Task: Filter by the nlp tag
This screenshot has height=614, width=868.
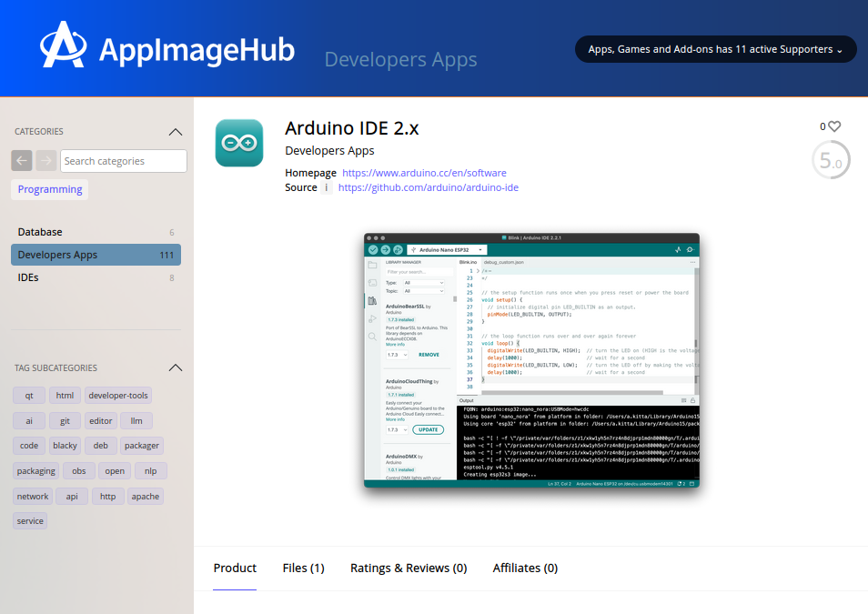Action: point(150,471)
